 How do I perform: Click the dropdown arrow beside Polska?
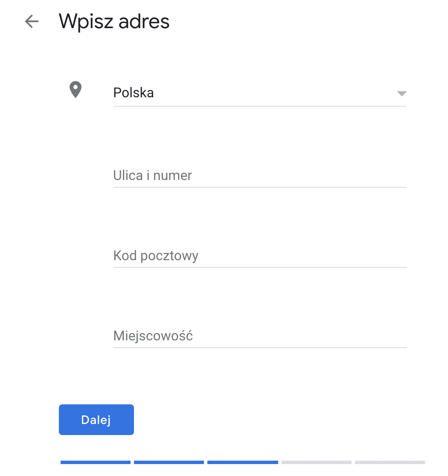pyautogui.click(x=401, y=94)
